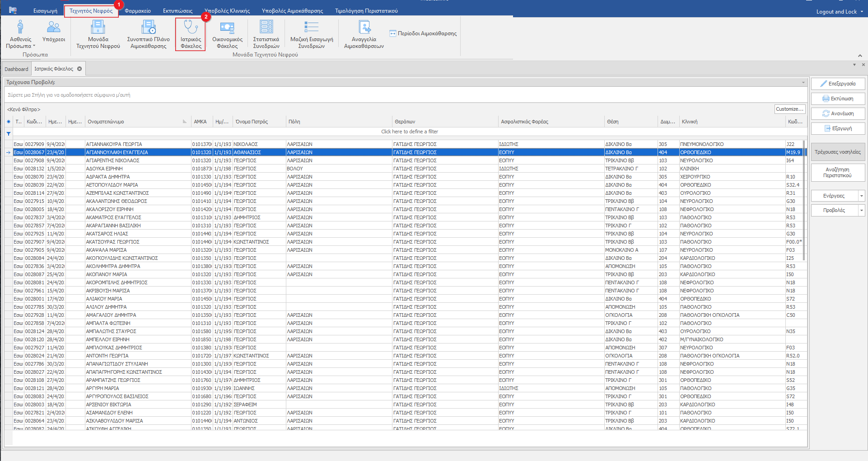Click Μαζική Εισαγωγή Συνεδριών icon
Image resolution: width=868 pixels, height=461 pixels.
pyautogui.click(x=312, y=34)
